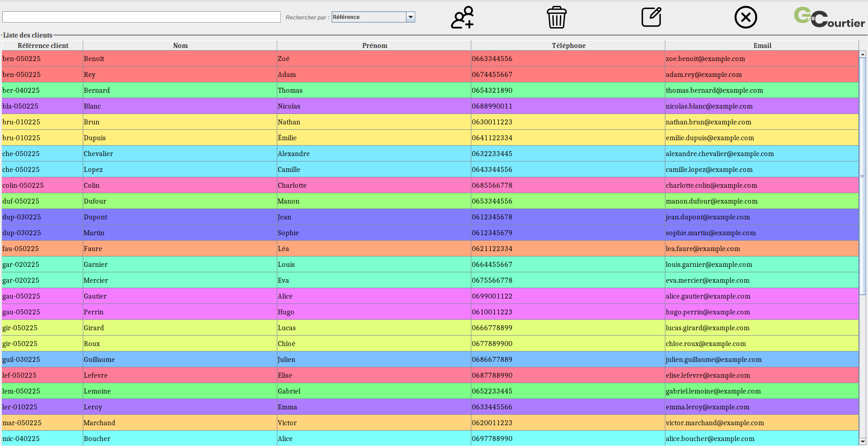Select phone number 0621122334 cell
The height and width of the screenshot is (446, 868).
492,249
